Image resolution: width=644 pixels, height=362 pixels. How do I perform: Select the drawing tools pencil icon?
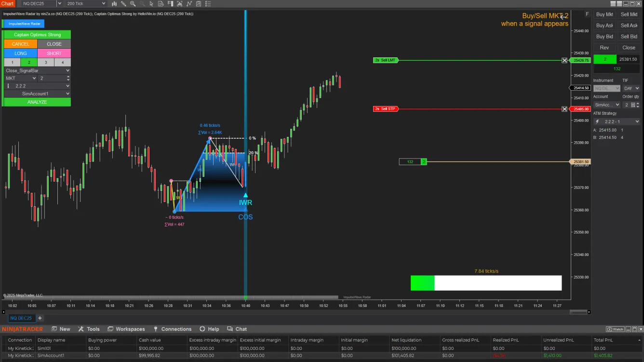coord(123,4)
